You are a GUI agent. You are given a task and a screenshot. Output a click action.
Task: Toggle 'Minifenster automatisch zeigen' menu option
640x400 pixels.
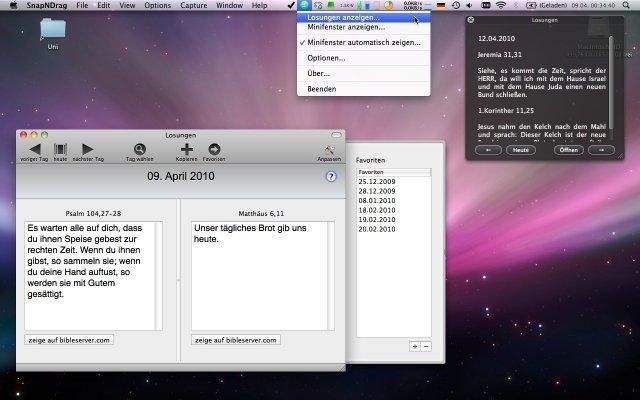[x=363, y=43]
